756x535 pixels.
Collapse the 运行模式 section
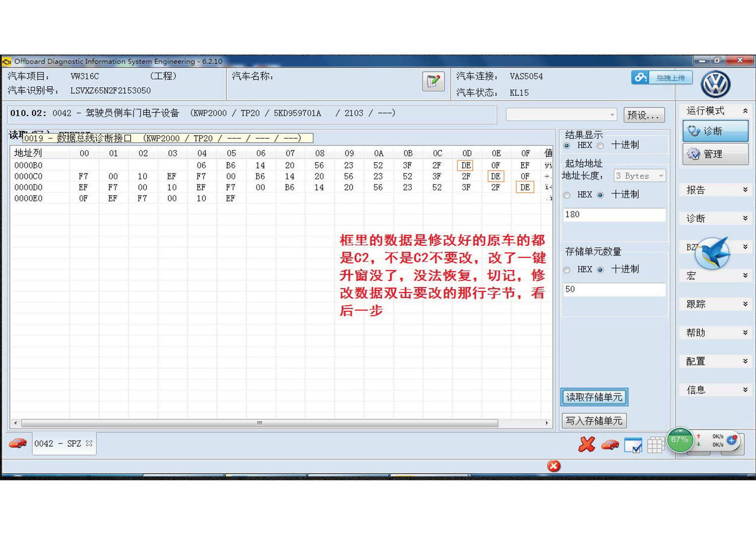click(745, 111)
